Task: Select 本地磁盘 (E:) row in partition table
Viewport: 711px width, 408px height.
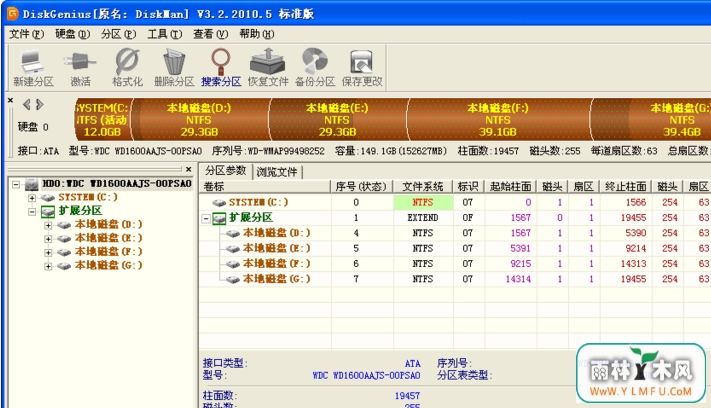Action: coord(455,248)
